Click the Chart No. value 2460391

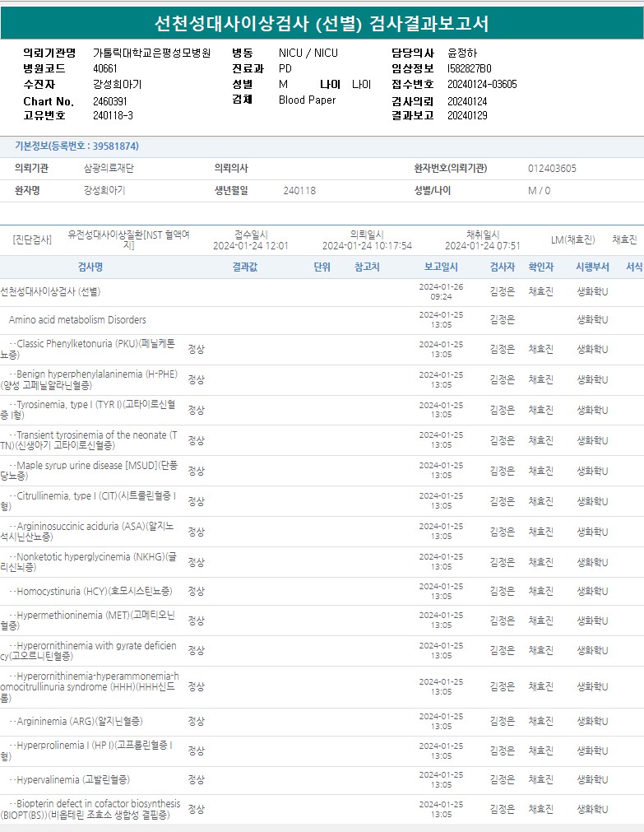[x=110, y=101]
